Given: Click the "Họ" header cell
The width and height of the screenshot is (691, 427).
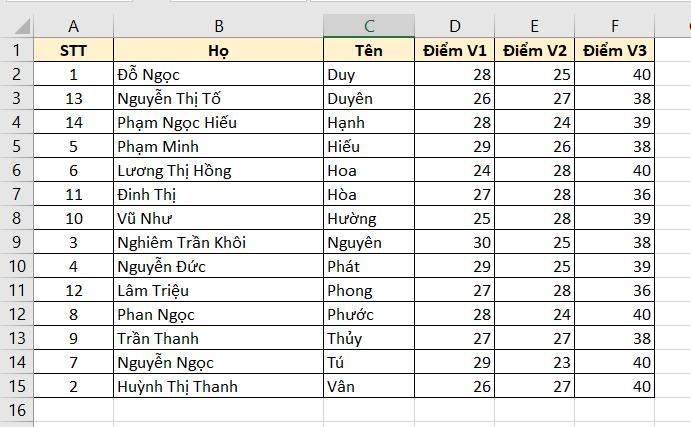Looking at the screenshot, I should [x=218, y=50].
